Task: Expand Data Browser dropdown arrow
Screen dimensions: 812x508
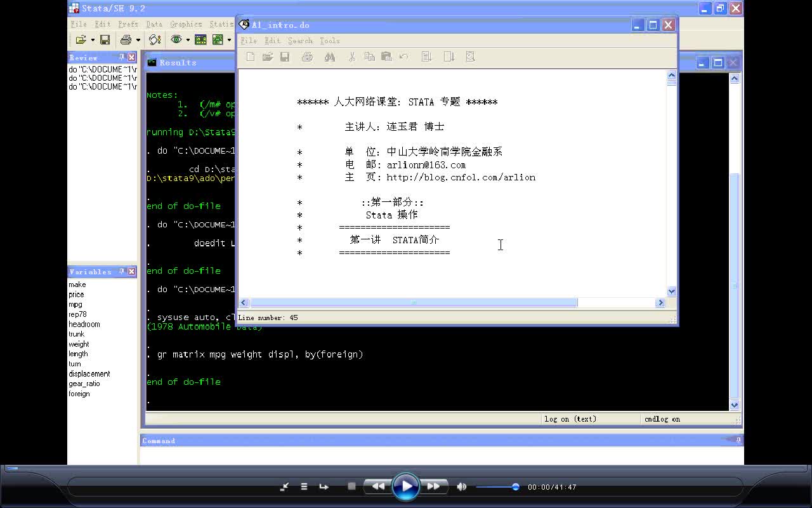Action: pyautogui.click(x=229, y=40)
